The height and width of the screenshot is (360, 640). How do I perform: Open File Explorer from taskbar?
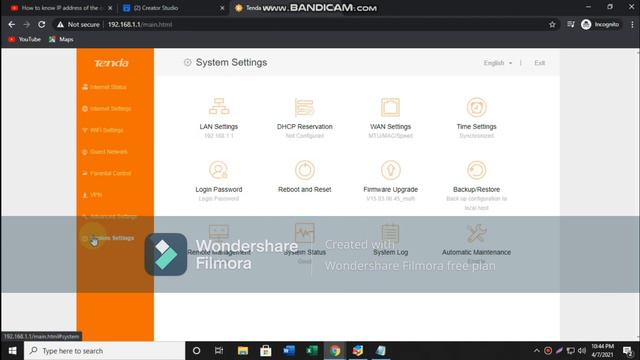pyautogui.click(x=243, y=351)
